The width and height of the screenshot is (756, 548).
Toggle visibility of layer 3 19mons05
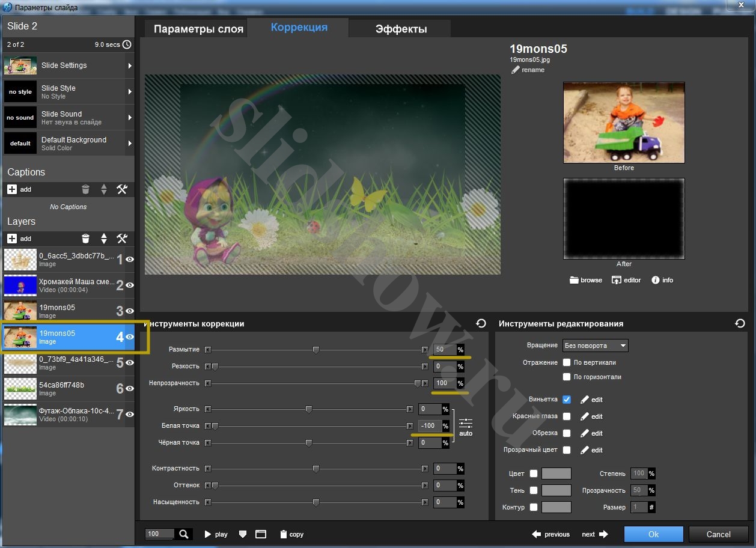tap(129, 311)
